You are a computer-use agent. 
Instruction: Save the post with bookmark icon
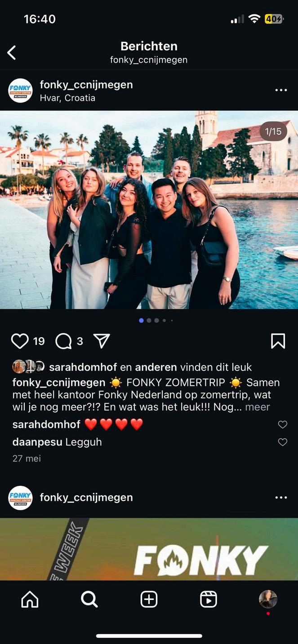[278, 341]
